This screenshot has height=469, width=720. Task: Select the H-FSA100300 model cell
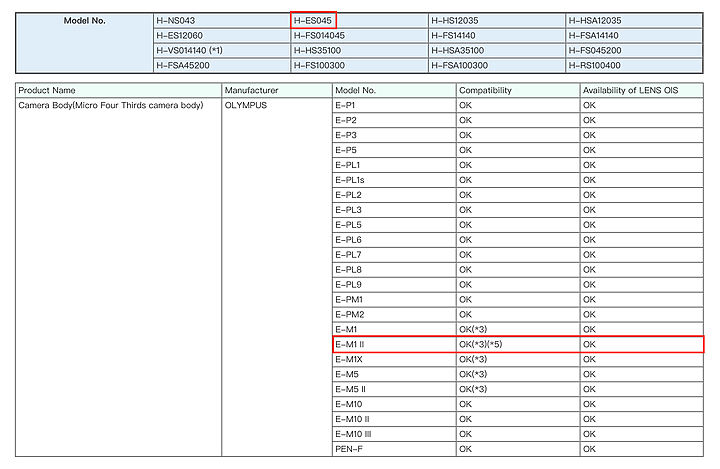(497, 66)
